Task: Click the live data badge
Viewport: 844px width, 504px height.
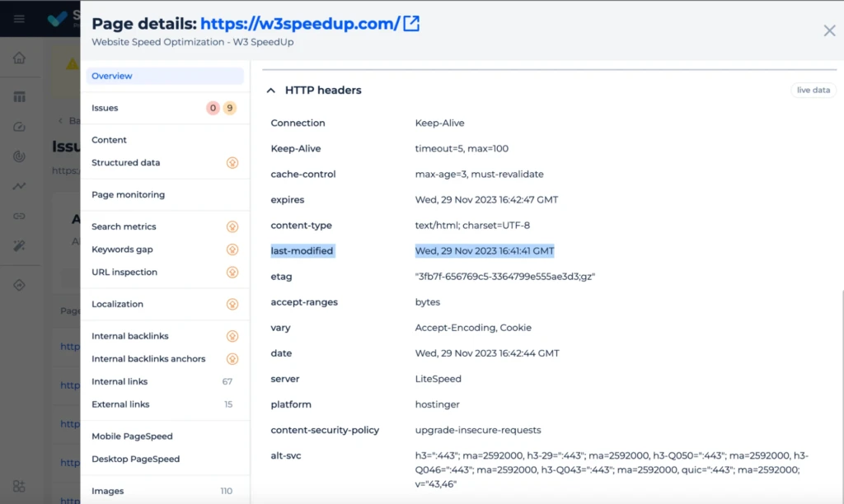Action: click(x=813, y=91)
